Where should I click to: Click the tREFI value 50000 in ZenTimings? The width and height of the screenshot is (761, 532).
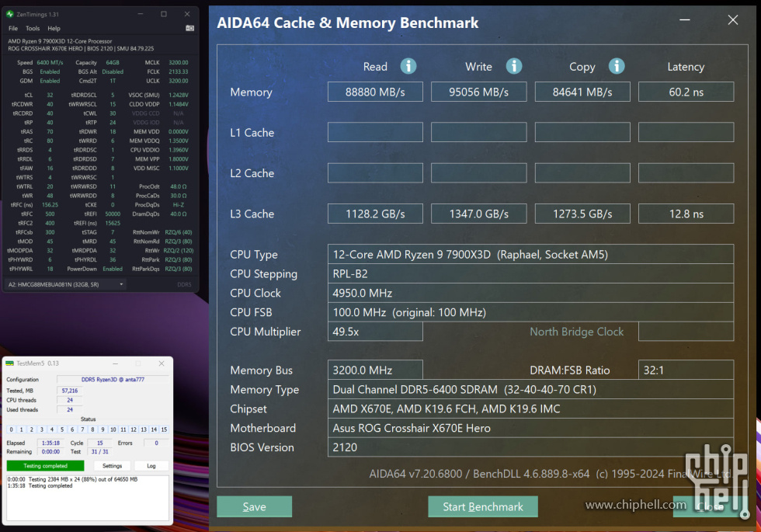point(113,214)
